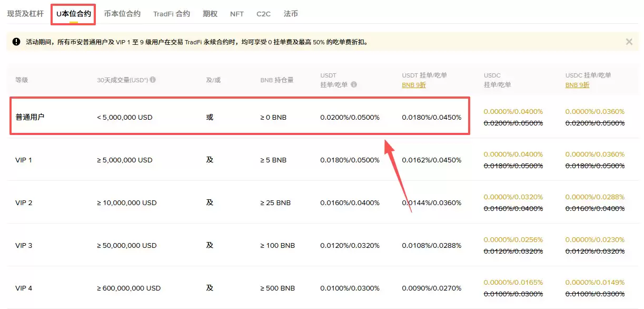Click the VIP 4 level cell

coord(24,288)
